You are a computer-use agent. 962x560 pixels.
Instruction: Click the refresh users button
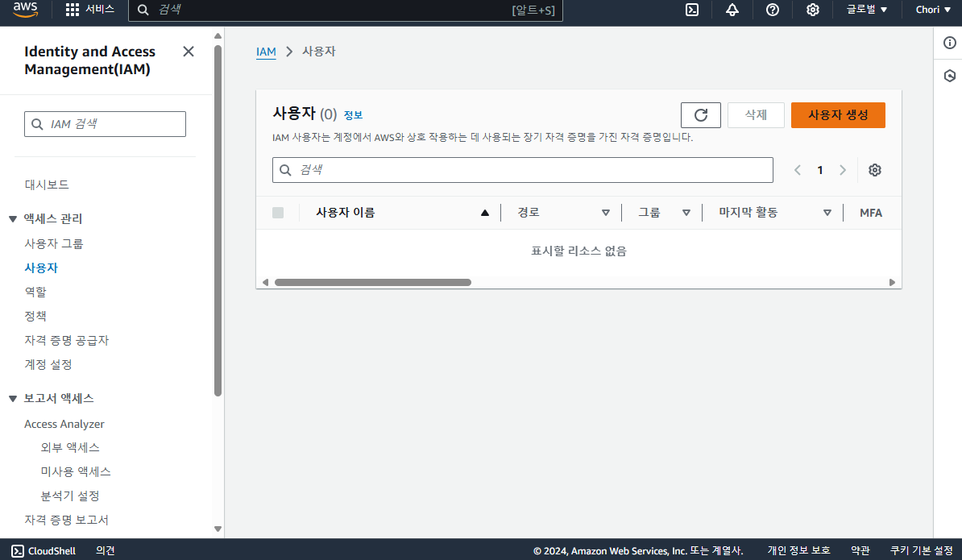(x=701, y=115)
